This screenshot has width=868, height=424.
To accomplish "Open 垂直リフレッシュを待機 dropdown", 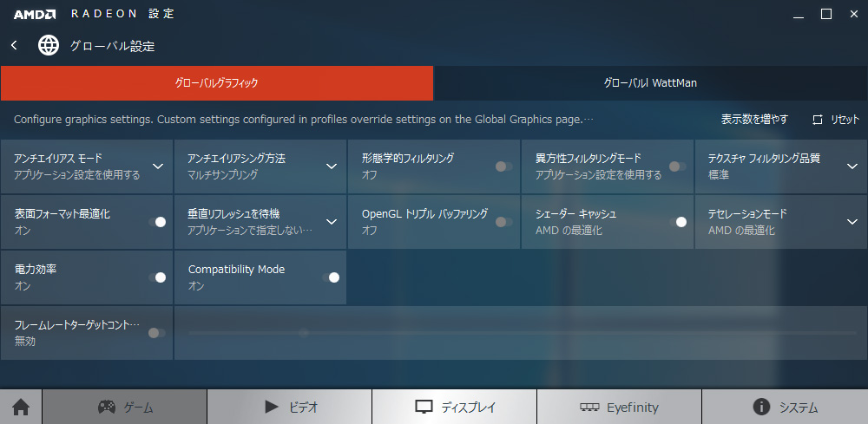I will click(x=332, y=222).
